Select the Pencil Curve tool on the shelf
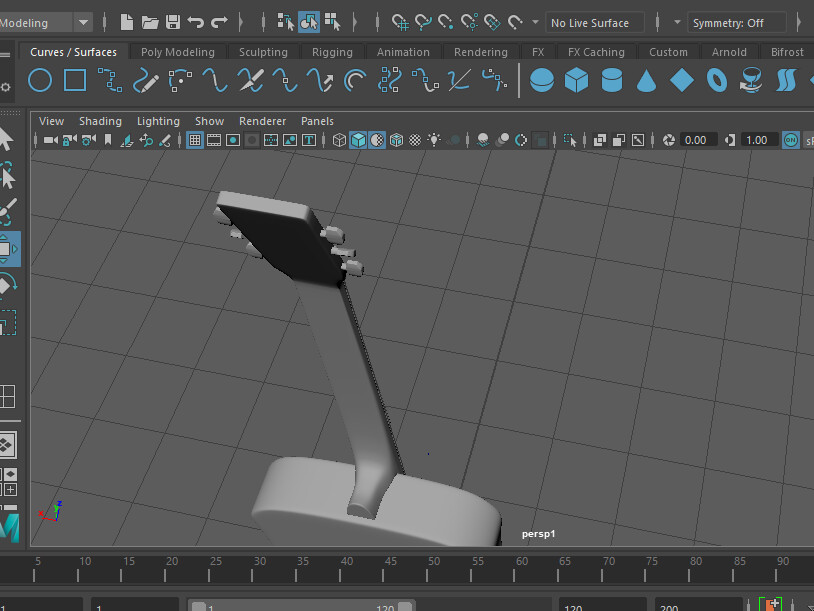This screenshot has height=611, width=814. coord(146,81)
